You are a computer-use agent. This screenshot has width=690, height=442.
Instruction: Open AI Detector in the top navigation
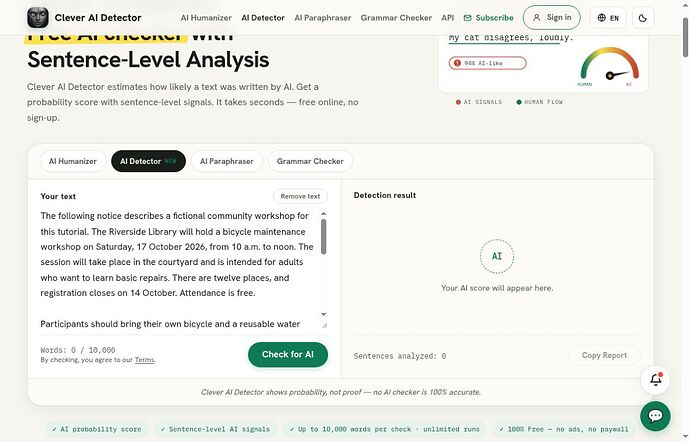point(263,18)
